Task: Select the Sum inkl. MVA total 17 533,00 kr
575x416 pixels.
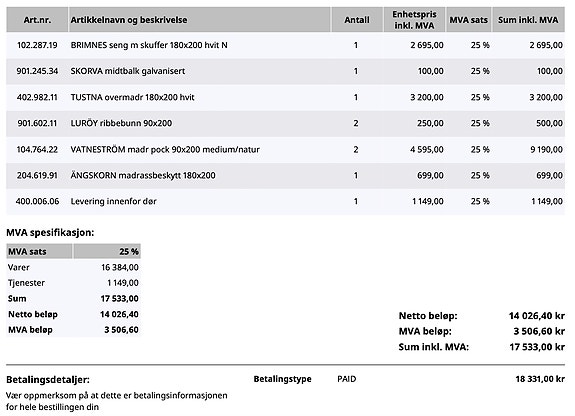Action: point(537,347)
